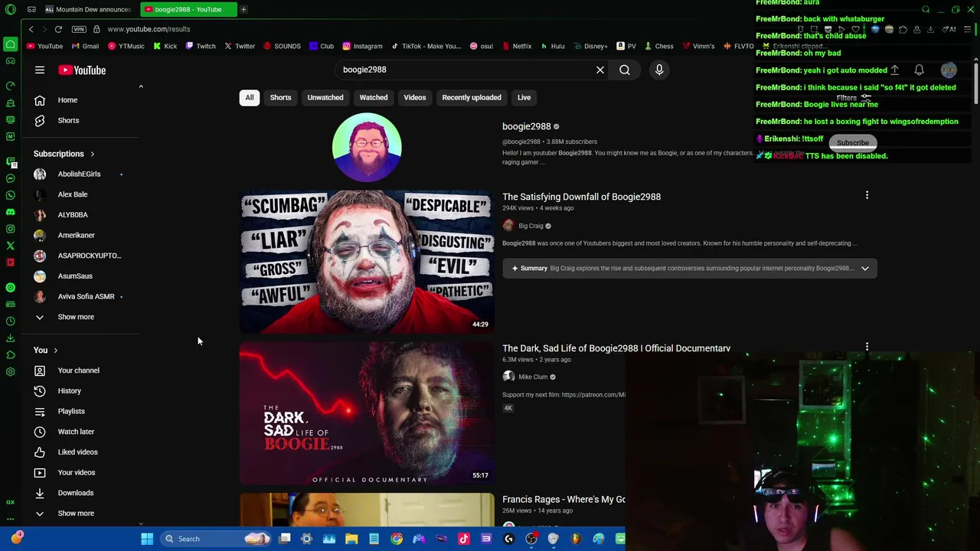
Task: Switch to the Mountain Dew announces tab
Action: (87, 9)
